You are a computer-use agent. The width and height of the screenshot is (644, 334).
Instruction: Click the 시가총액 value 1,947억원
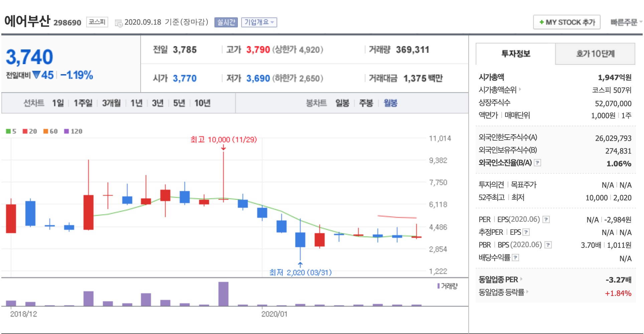[615, 77]
